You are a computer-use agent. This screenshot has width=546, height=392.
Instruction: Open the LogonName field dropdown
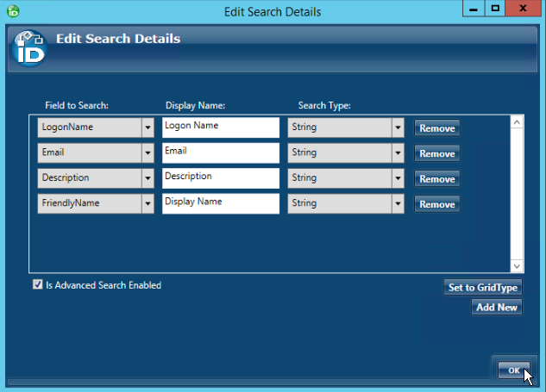tap(147, 128)
